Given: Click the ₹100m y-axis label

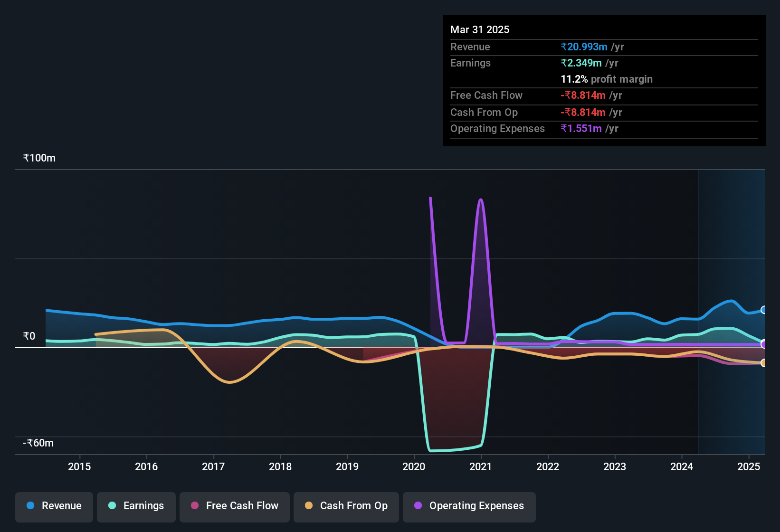Looking at the screenshot, I should pyautogui.click(x=39, y=158).
